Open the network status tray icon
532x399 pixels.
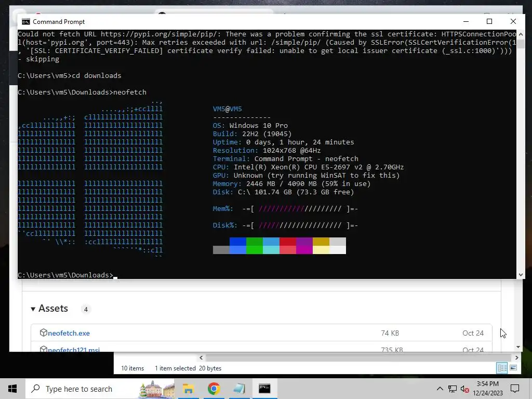click(x=453, y=389)
